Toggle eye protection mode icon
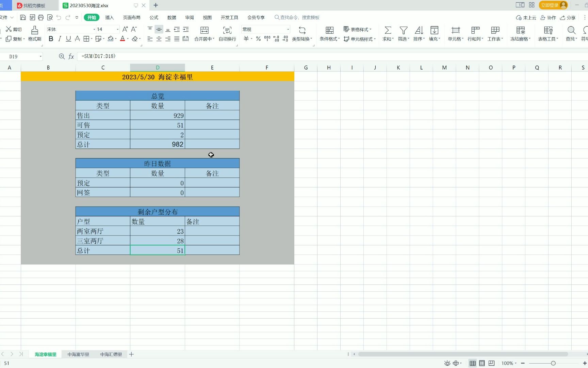The width and height of the screenshot is (588, 368). 447,363
